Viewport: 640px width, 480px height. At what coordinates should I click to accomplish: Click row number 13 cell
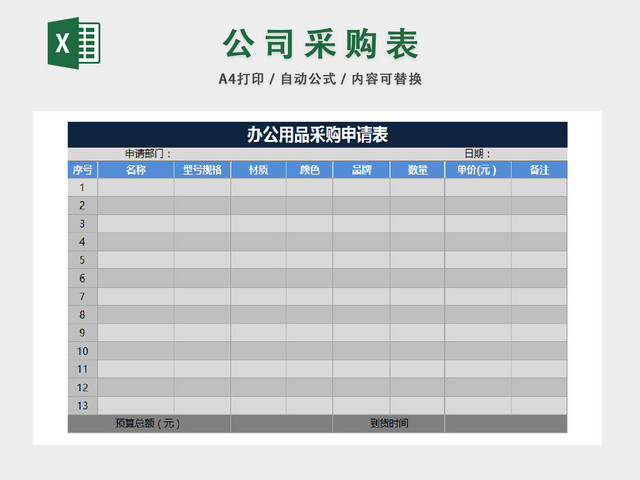point(82,406)
